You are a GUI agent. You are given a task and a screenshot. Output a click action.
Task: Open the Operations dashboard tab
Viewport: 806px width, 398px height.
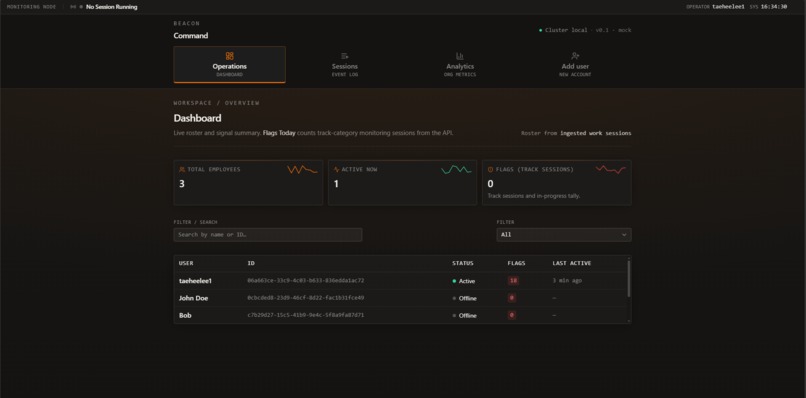[x=229, y=64]
